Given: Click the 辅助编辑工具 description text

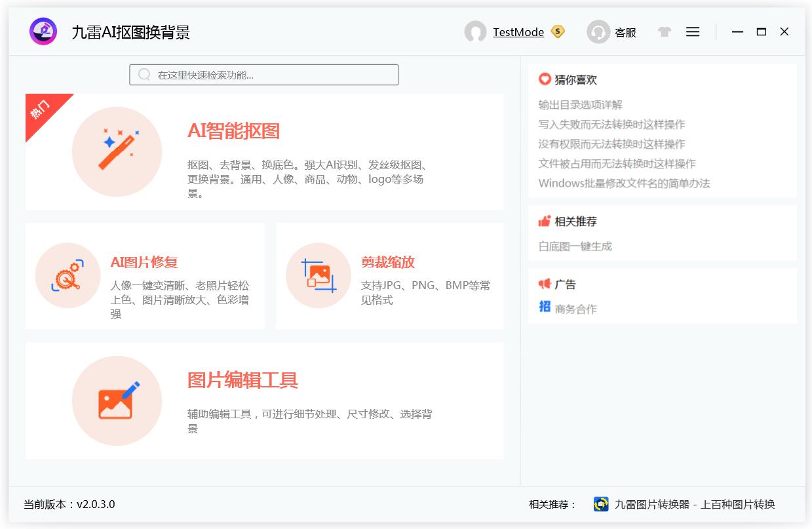Looking at the screenshot, I should point(309,421).
